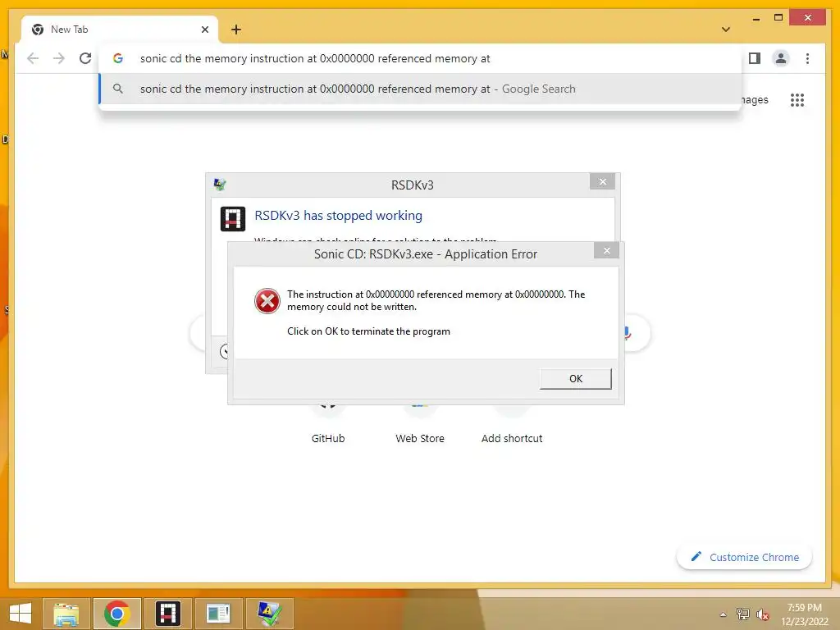Click the Google icon in address bar
The image size is (840, 630).
pyautogui.click(x=118, y=58)
